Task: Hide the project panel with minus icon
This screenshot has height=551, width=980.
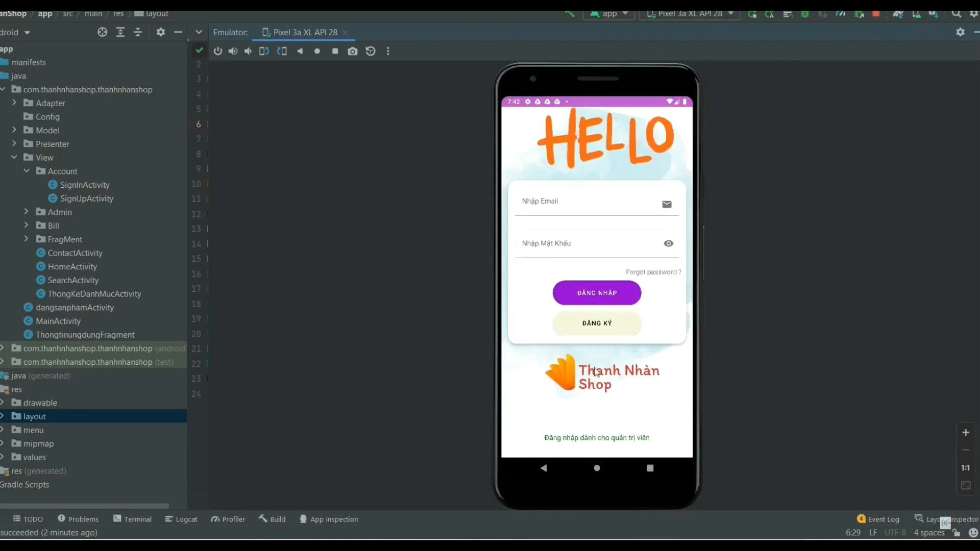Action: click(178, 32)
